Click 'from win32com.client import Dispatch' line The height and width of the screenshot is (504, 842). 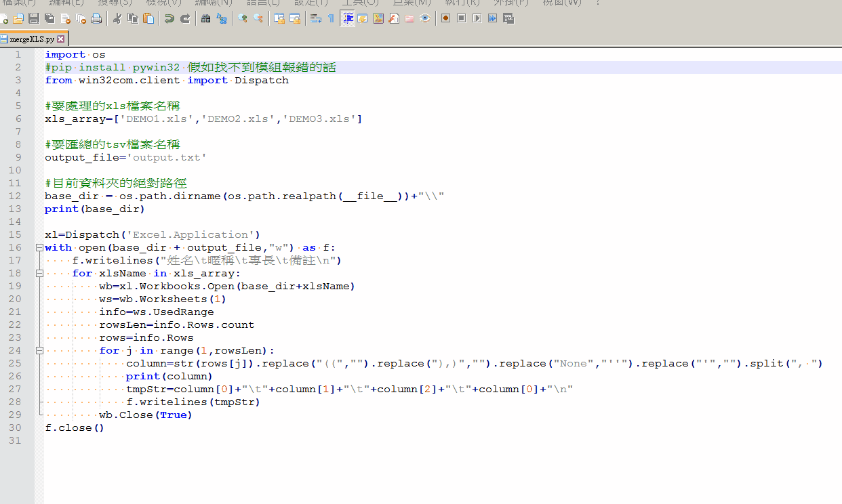(x=167, y=81)
